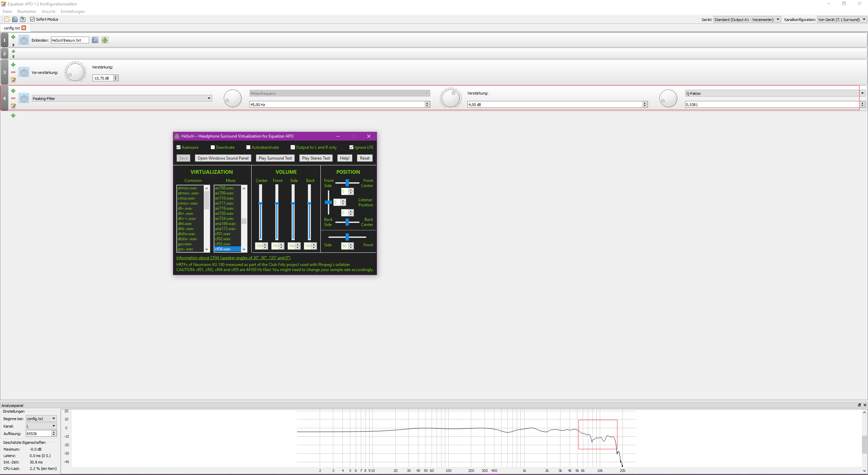Click Play Surround Test button
868x475 pixels.
(x=275, y=158)
